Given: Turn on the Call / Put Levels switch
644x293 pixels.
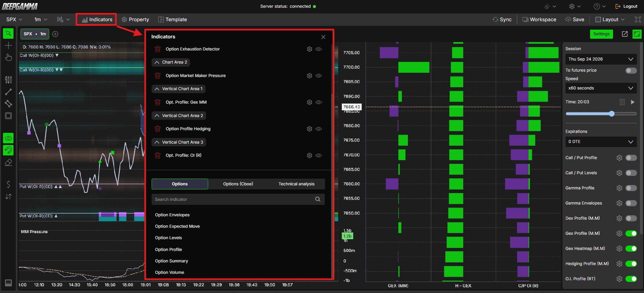Looking at the screenshot, I should point(631,173).
